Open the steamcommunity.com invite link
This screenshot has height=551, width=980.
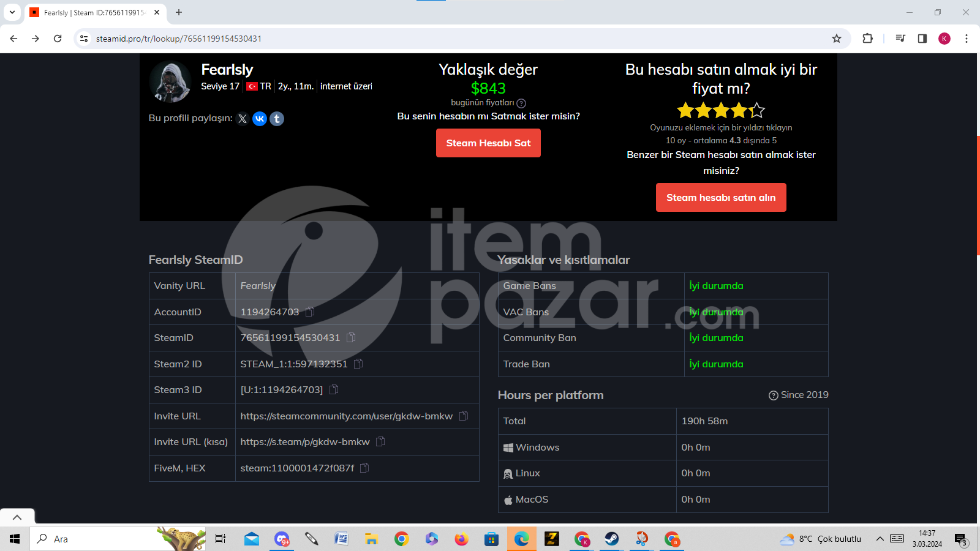point(347,416)
